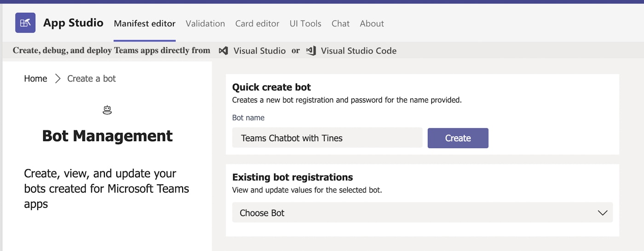
Task: Click the Visual Studio Code logo icon
Action: (311, 51)
